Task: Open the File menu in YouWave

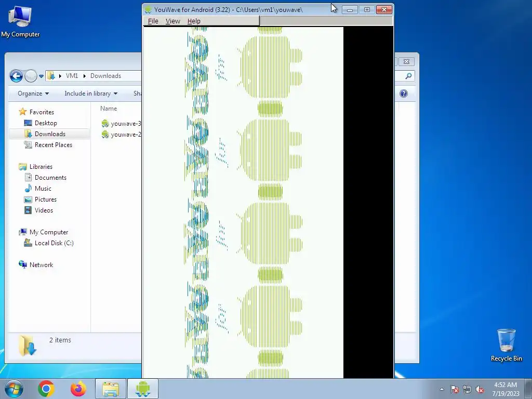Action: tap(153, 21)
